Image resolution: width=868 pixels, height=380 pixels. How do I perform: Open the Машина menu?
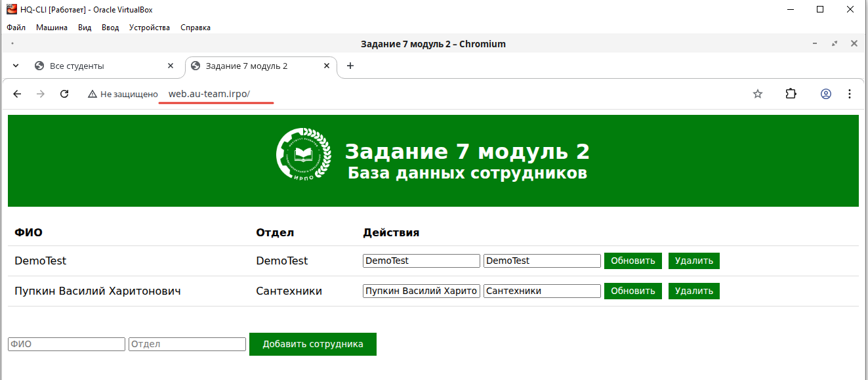pyautogui.click(x=52, y=28)
